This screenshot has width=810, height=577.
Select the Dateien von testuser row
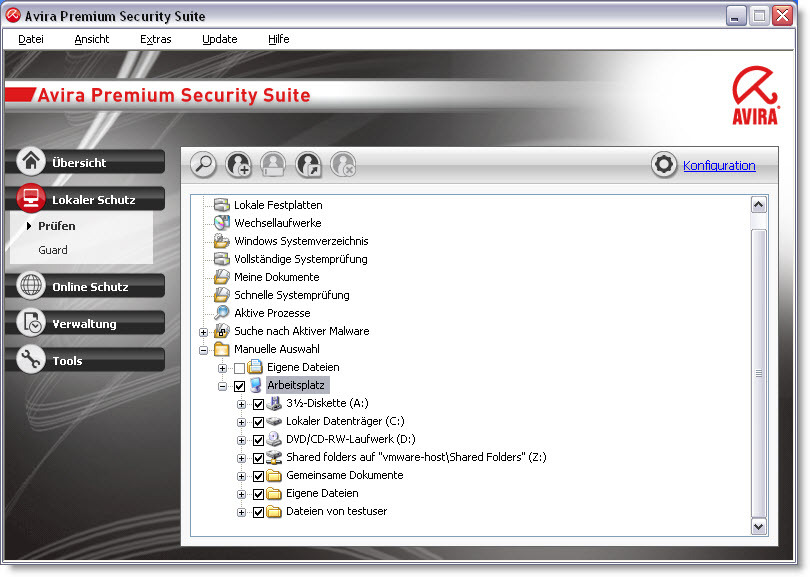point(336,511)
